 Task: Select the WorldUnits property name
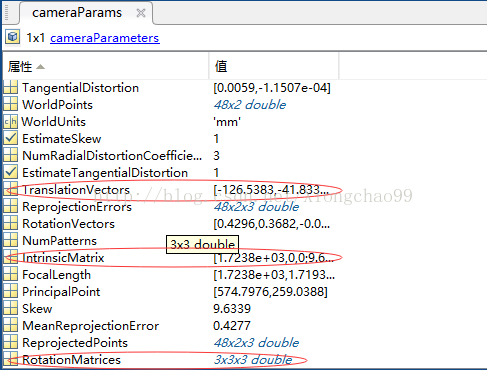point(53,122)
